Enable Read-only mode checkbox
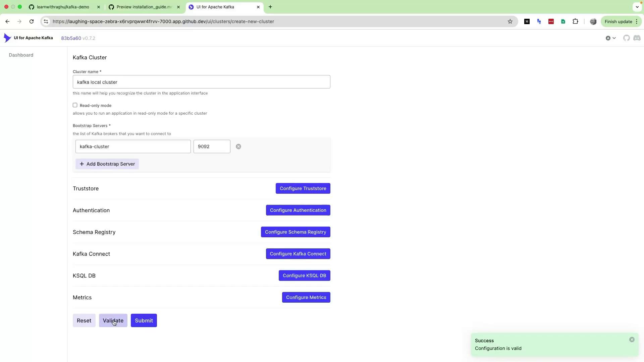This screenshot has width=644, height=362. tap(75, 105)
